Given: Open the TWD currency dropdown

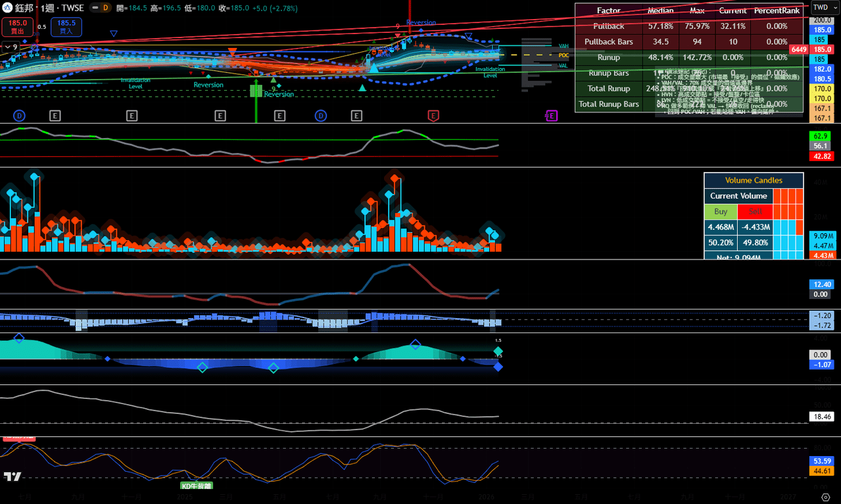Looking at the screenshot, I should click(x=825, y=8).
